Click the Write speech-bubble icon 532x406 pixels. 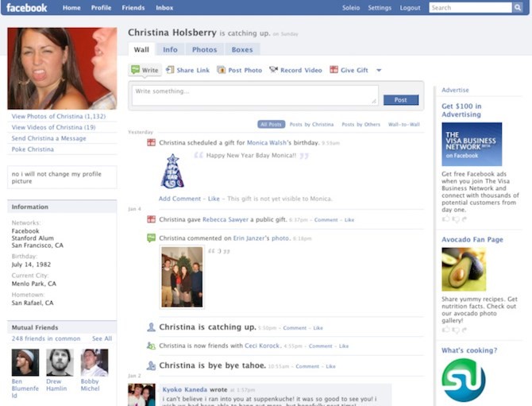(135, 70)
